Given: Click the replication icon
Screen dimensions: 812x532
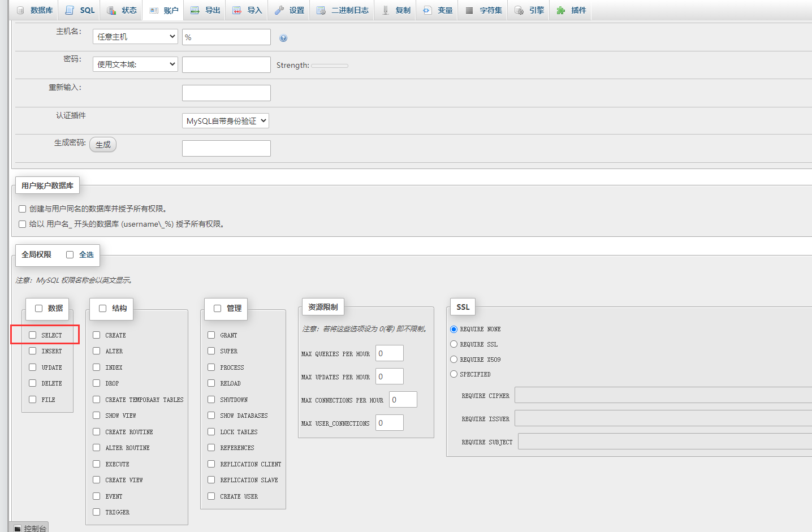Looking at the screenshot, I should tap(386, 10).
